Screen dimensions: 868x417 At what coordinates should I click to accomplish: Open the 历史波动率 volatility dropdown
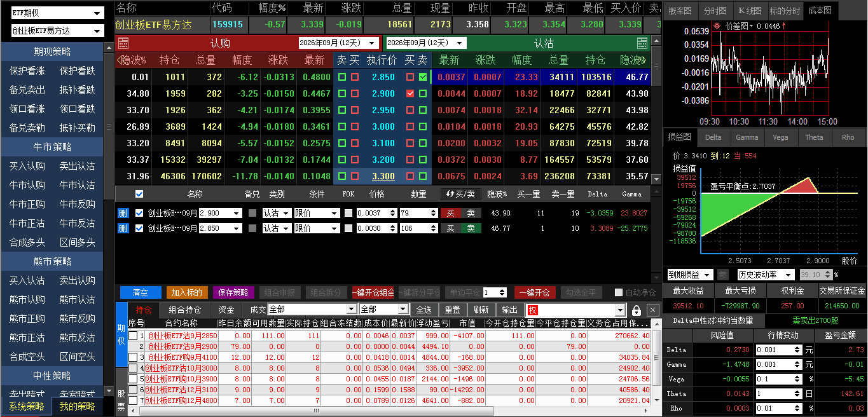[766, 275]
